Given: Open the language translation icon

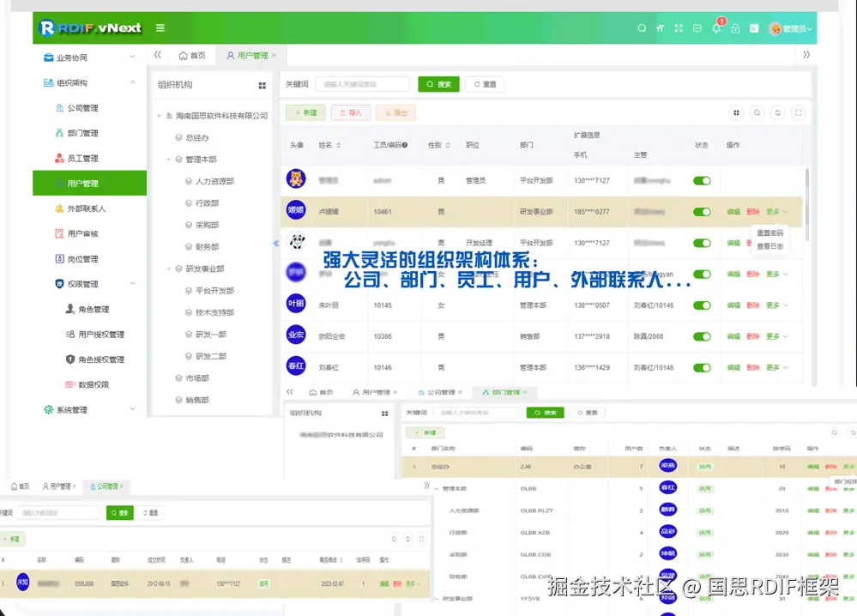Looking at the screenshot, I should pyautogui.click(x=754, y=28).
